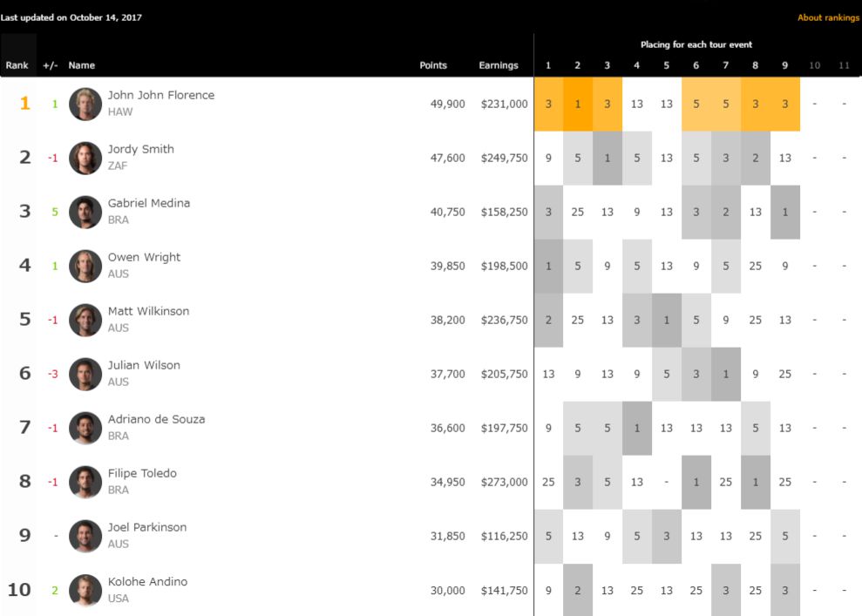Sort by the Points column header

[x=433, y=65]
